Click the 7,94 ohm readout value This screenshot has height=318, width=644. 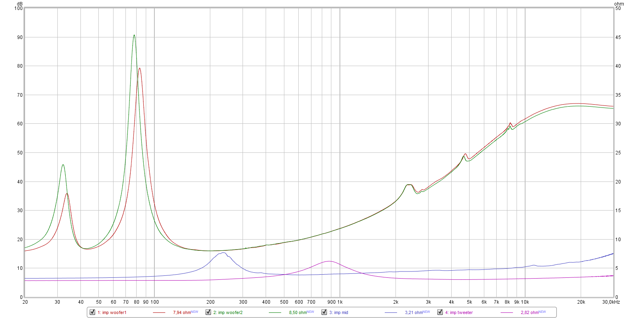(x=182, y=313)
